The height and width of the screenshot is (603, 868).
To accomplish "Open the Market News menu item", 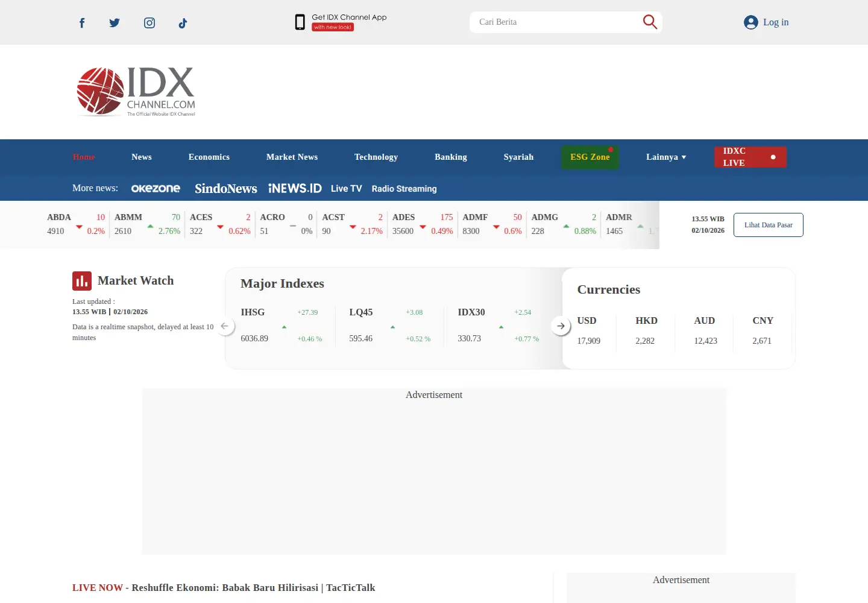I will pos(292,157).
